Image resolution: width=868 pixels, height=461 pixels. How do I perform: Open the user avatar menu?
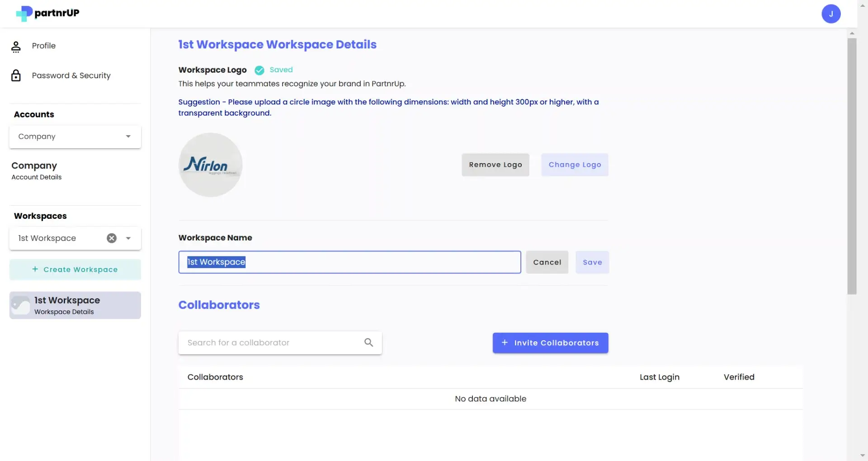click(x=831, y=14)
